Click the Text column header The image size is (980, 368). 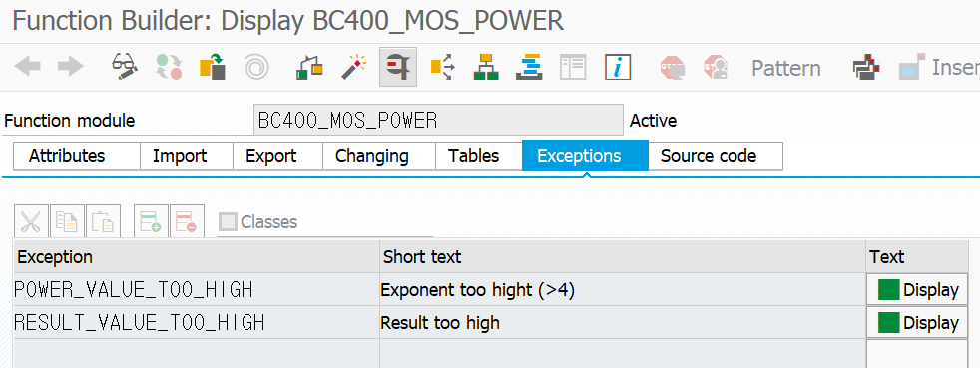[x=917, y=256]
